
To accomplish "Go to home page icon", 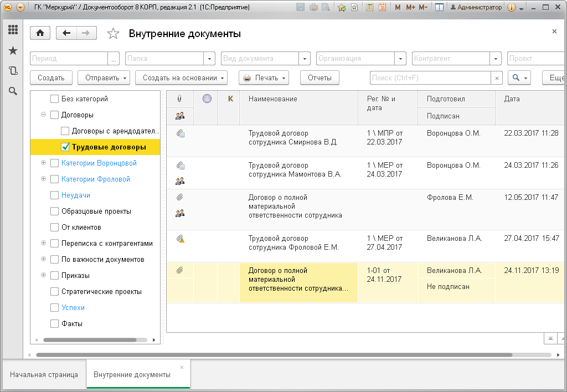I will tap(40, 33).
